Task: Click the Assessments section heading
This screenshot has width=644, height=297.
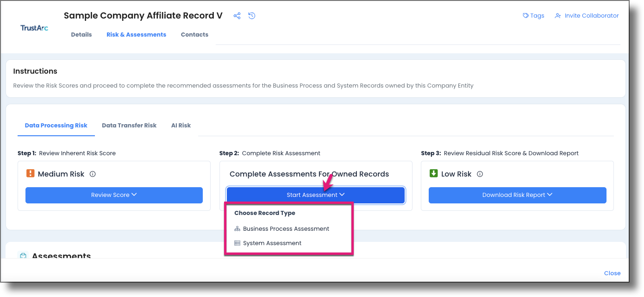Action: 61,255
